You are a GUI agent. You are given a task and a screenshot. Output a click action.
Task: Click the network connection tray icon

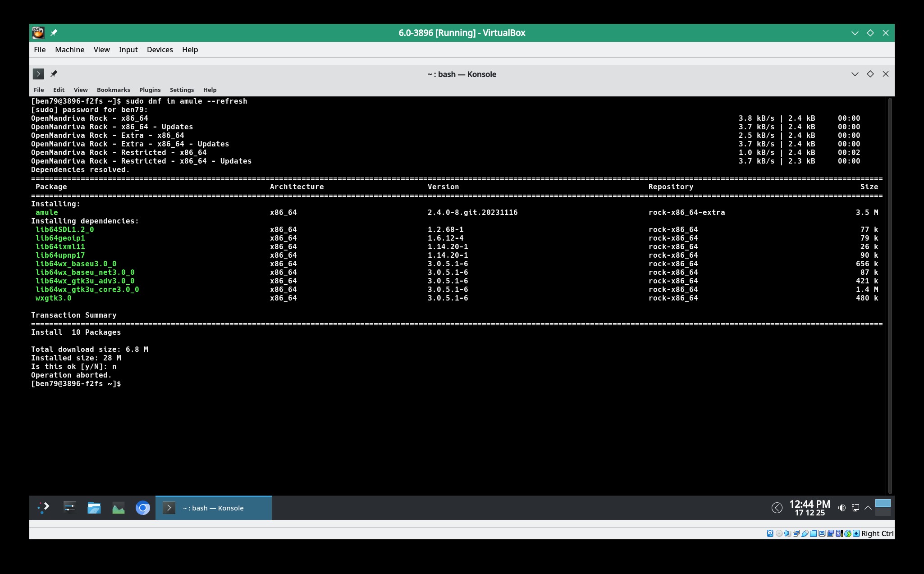(x=855, y=508)
